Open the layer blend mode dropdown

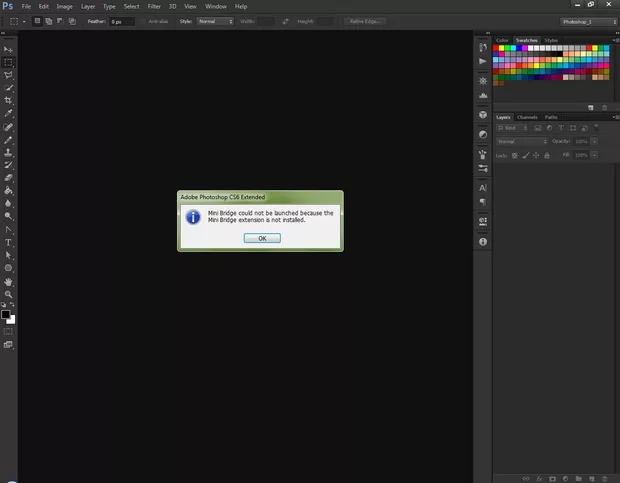(521, 141)
